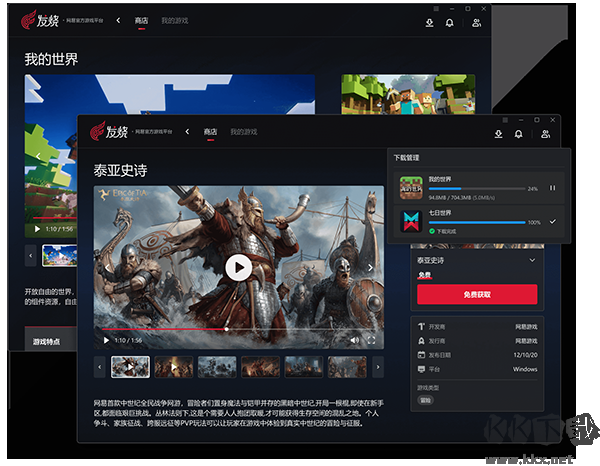Open user account icon in front window

[x=545, y=134]
